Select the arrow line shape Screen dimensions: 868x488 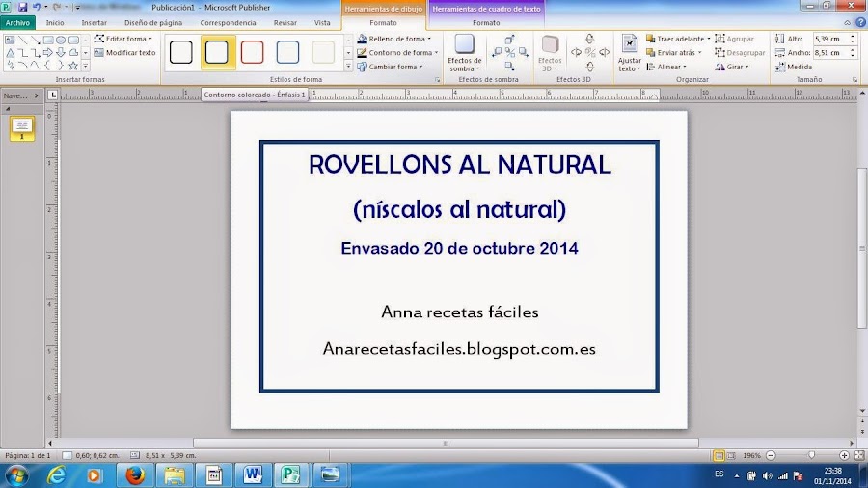[36, 40]
